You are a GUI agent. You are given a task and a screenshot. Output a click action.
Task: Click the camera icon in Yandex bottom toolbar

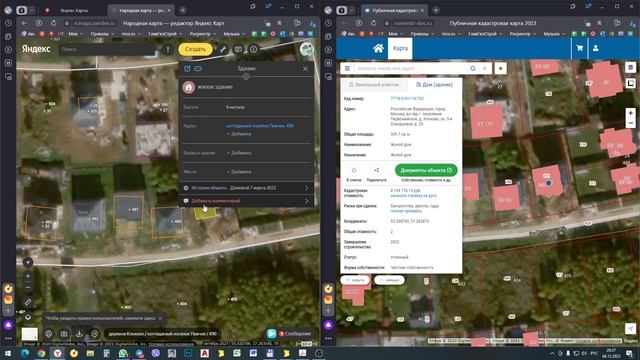pos(64,334)
